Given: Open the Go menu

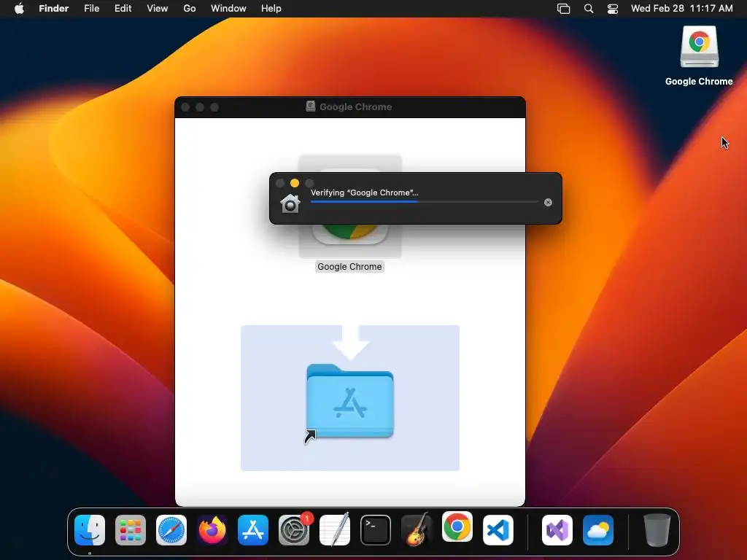Looking at the screenshot, I should pyautogui.click(x=190, y=9).
